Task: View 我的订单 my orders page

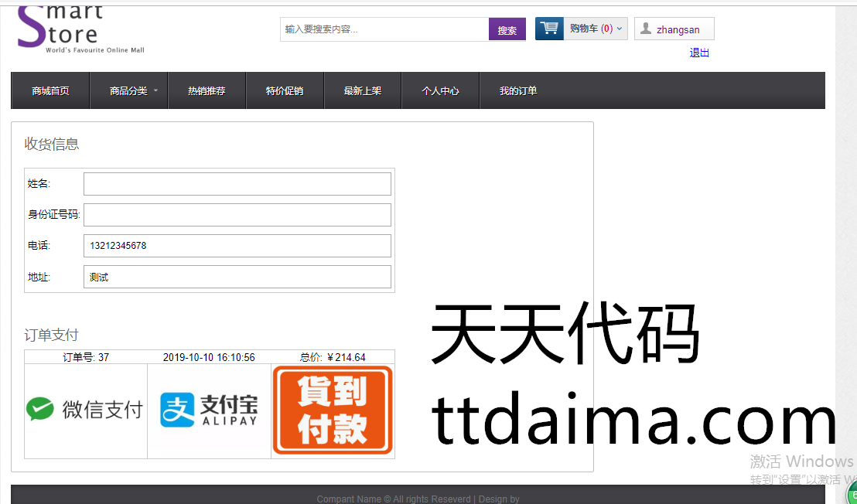Action: click(518, 91)
